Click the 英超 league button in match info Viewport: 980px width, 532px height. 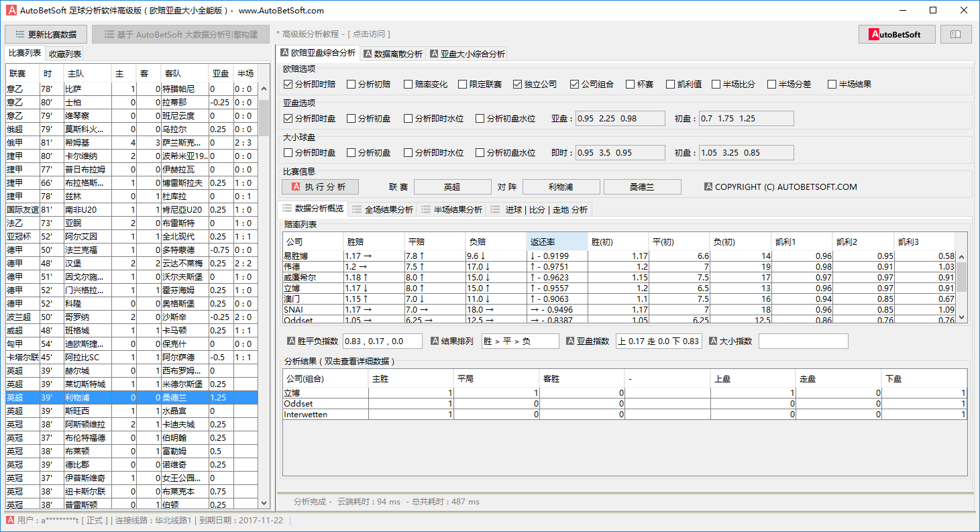tap(452, 187)
